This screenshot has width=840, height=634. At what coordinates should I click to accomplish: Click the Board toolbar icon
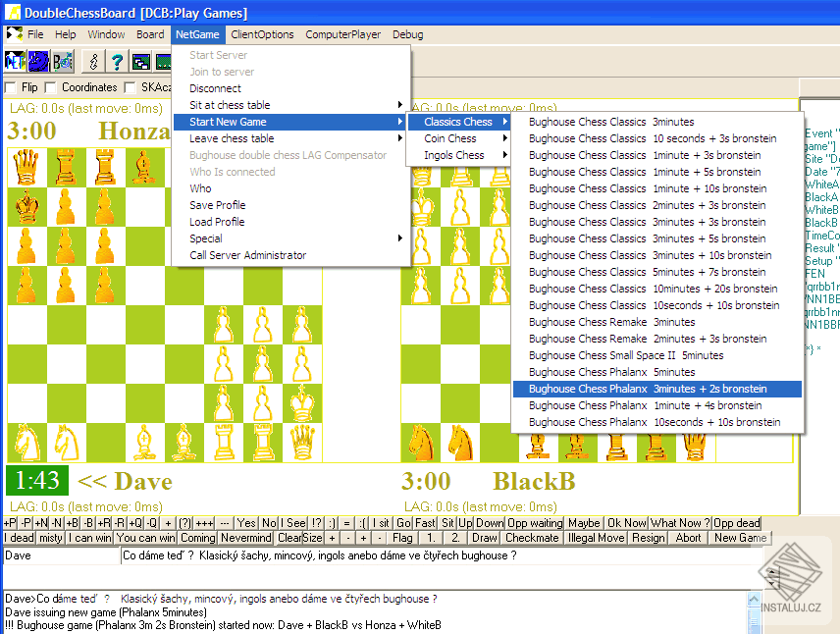click(62, 62)
